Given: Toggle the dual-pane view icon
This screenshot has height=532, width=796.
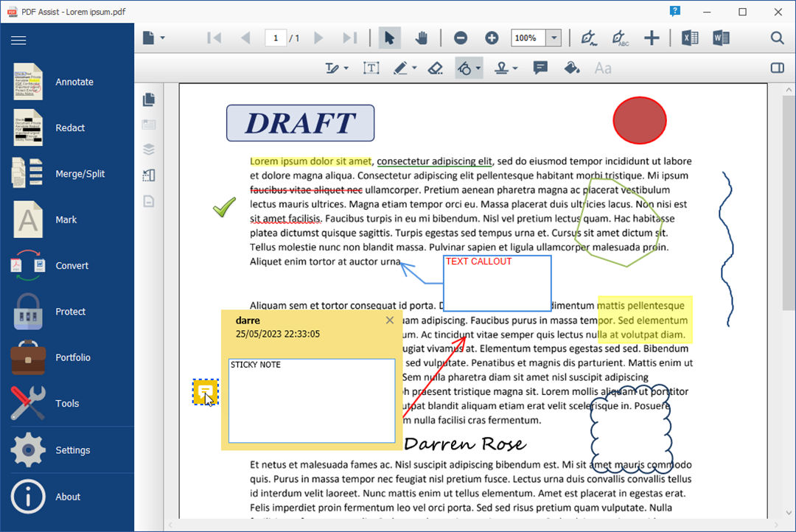Looking at the screenshot, I should click(777, 67).
